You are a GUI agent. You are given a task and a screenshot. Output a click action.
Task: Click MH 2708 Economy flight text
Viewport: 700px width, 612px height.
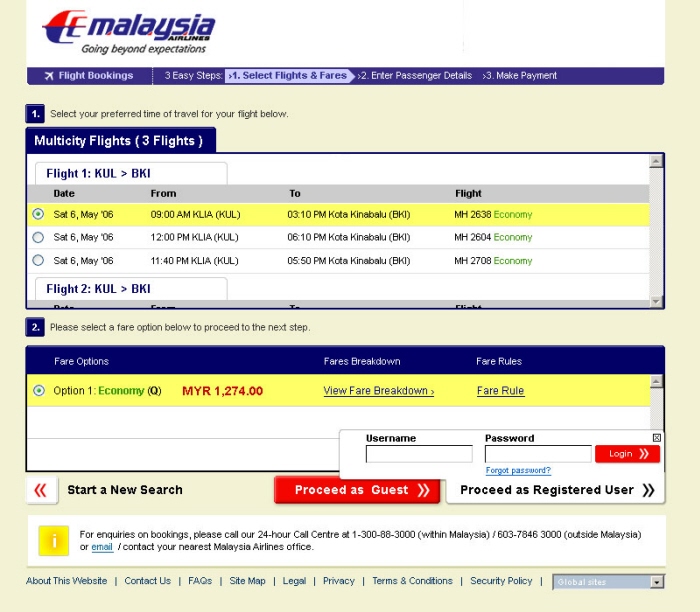(493, 261)
